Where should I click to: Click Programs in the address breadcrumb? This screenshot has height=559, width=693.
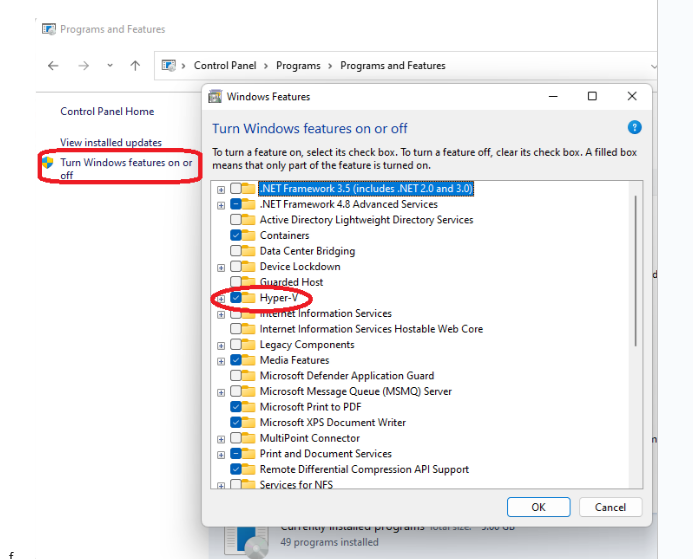coord(298,66)
